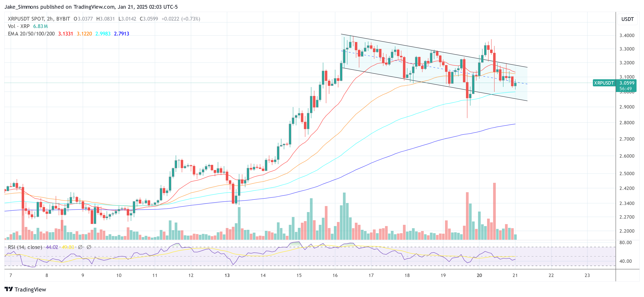Click the EMA 20/50/100/200 legend label
Image resolution: width=644 pixels, height=297 pixels.
tap(31, 34)
